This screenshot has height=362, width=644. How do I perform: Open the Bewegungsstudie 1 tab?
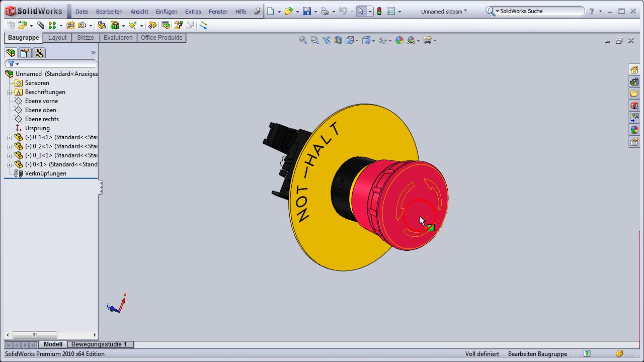99,344
